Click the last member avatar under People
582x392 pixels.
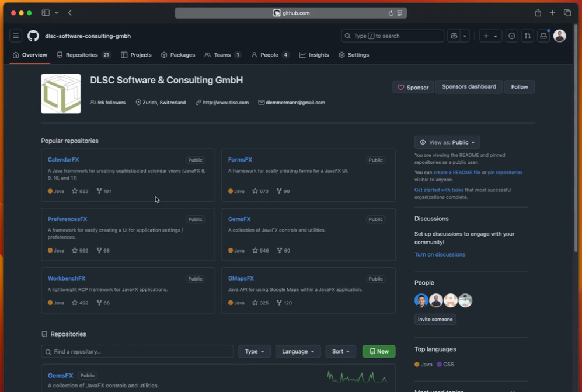465,300
